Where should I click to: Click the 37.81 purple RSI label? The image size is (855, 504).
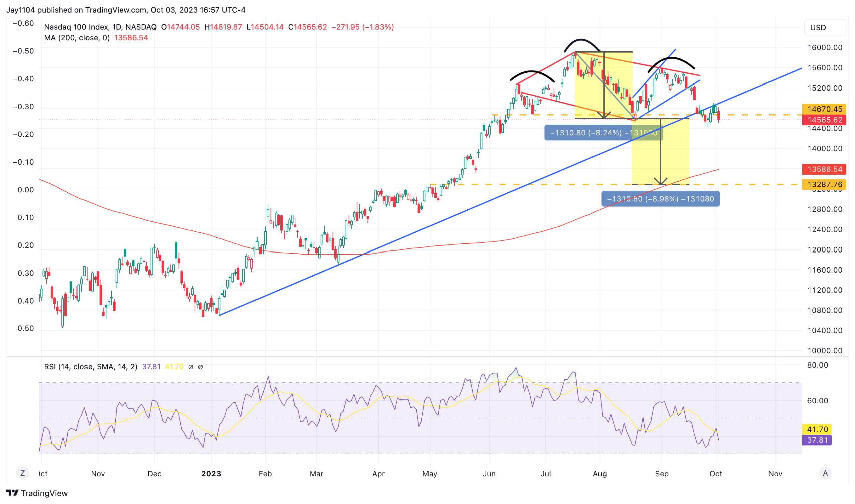[816, 440]
